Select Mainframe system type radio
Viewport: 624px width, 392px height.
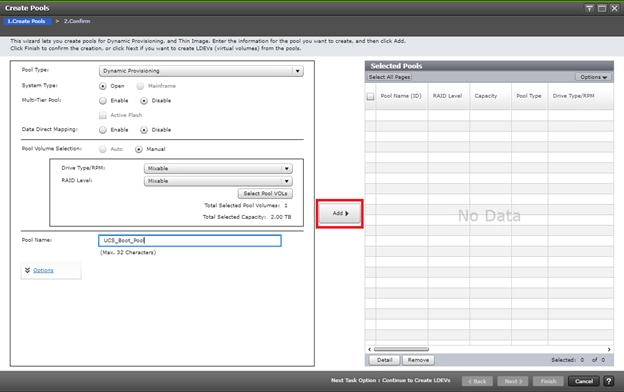click(140, 86)
